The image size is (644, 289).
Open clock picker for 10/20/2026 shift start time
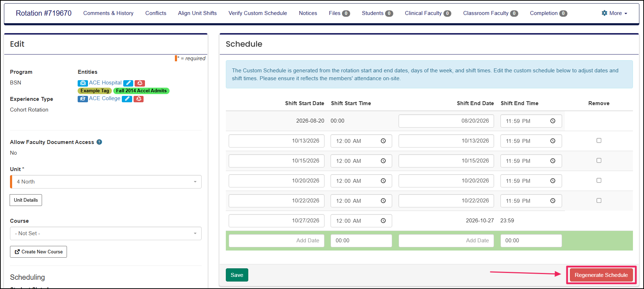coord(383,181)
